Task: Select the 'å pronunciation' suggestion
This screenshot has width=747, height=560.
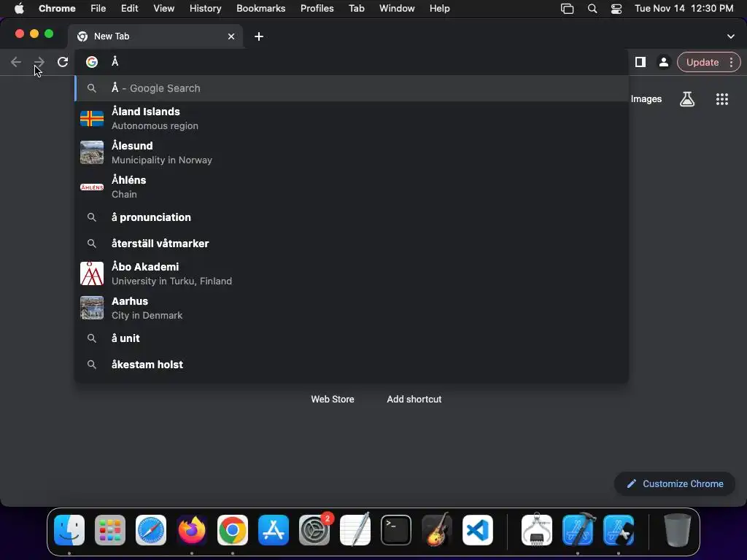Action: [x=352, y=217]
